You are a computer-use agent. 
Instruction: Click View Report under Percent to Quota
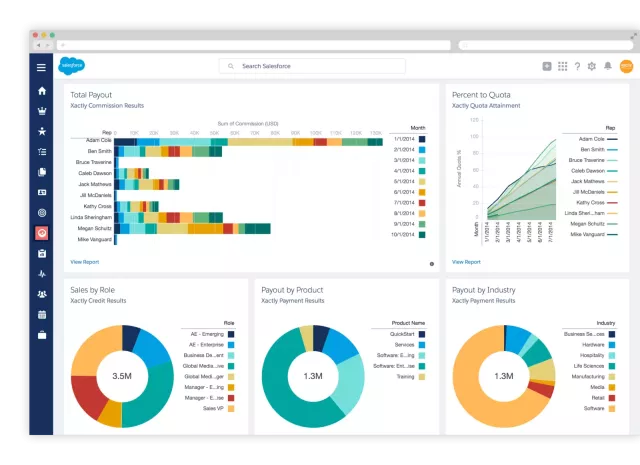[x=466, y=262]
